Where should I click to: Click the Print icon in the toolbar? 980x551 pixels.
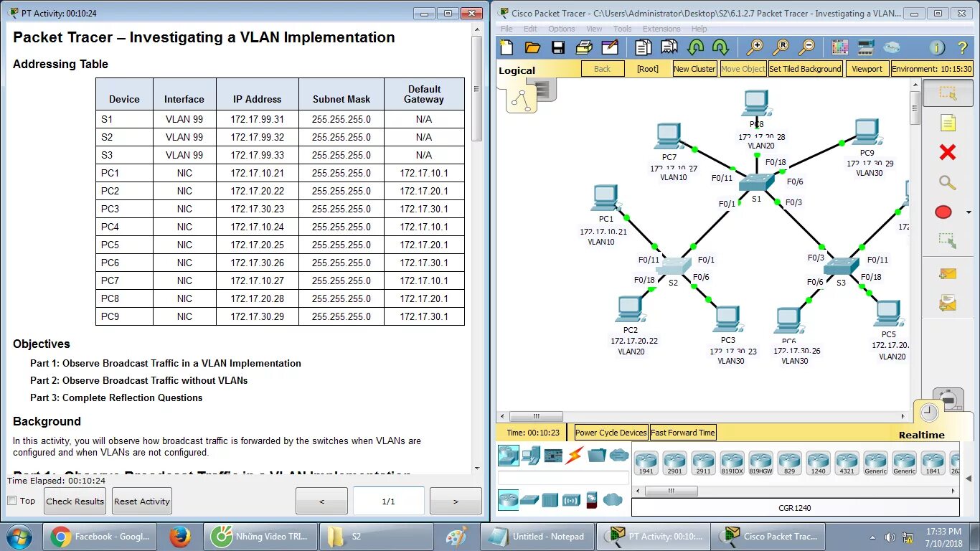[x=584, y=47]
